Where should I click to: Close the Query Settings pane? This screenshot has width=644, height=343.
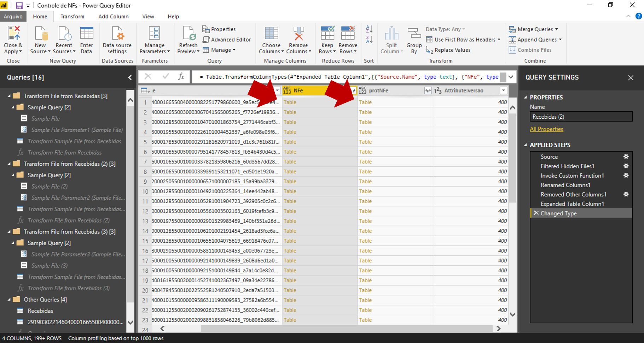pyautogui.click(x=631, y=78)
